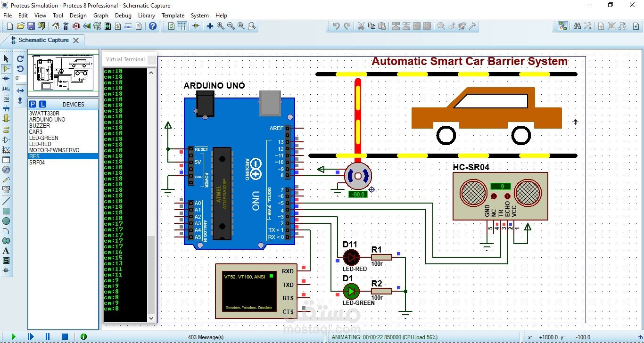Click the D11 LED-RED component
This screenshot has height=343, width=644.
click(x=351, y=257)
